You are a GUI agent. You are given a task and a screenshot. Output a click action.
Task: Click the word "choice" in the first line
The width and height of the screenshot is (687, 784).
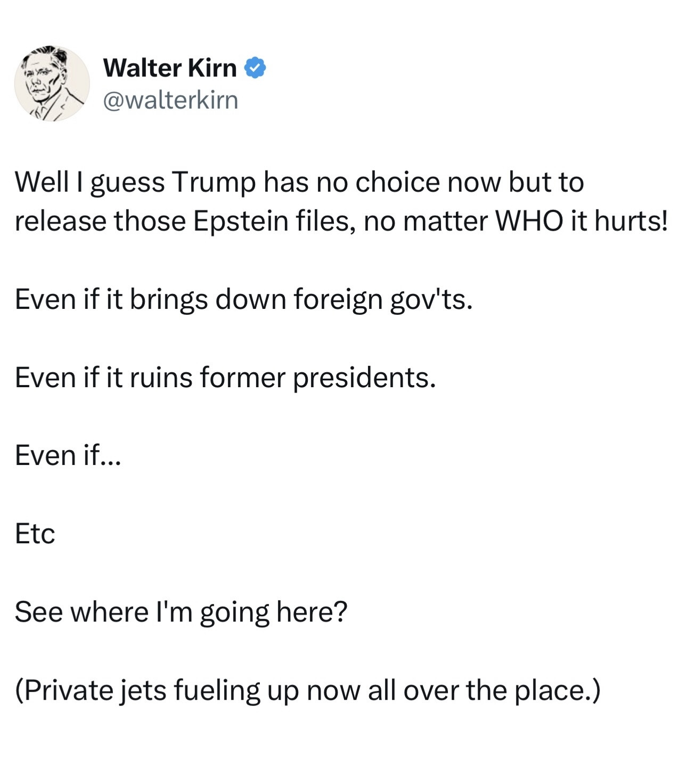397,183
